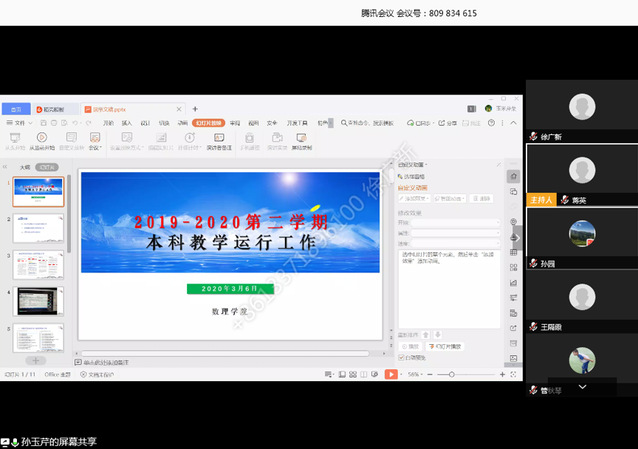Expand the participant list with bottom chevron
The image size is (638, 449).
(582, 385)
